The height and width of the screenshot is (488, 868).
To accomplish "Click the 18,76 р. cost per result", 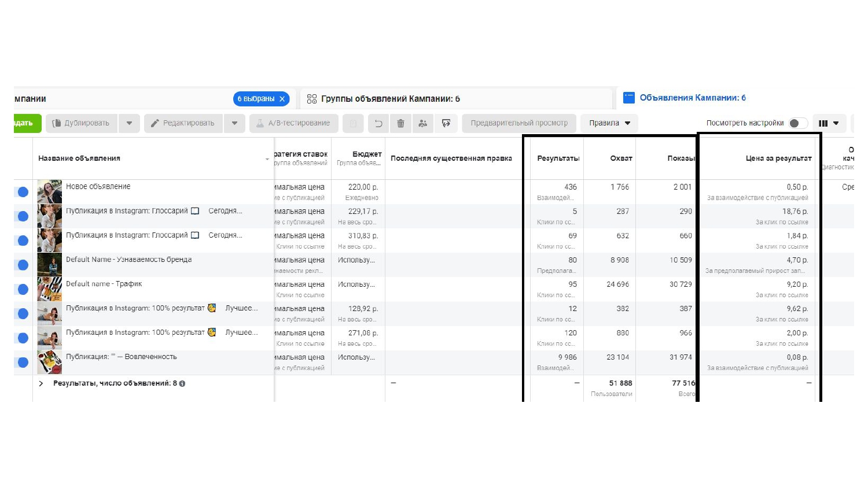I will coord(795,212).
